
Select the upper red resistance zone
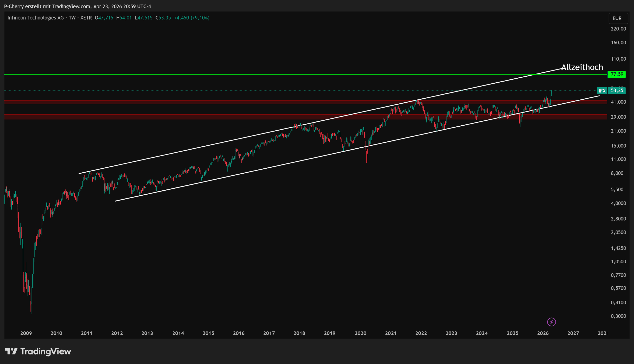pos(200,102)
